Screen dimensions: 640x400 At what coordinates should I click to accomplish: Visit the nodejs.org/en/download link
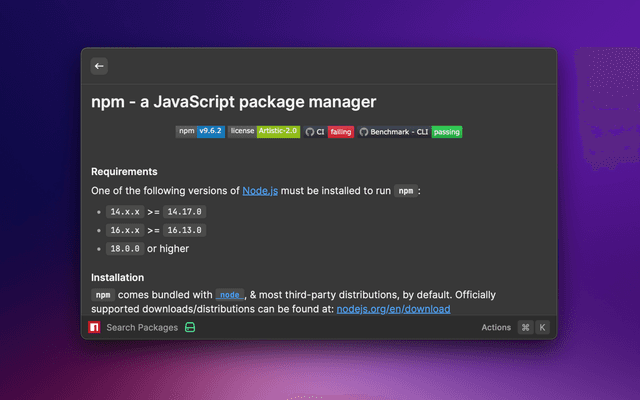pos(393,309)
